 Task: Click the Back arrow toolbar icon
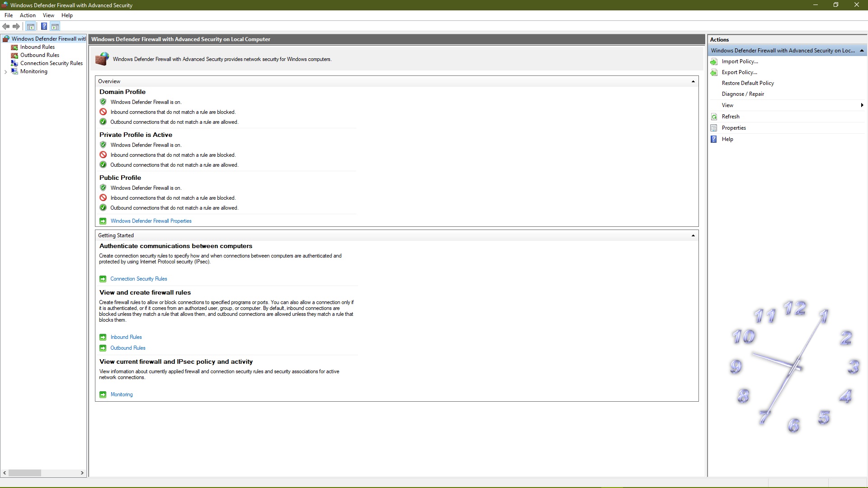[x=6, y=26]
